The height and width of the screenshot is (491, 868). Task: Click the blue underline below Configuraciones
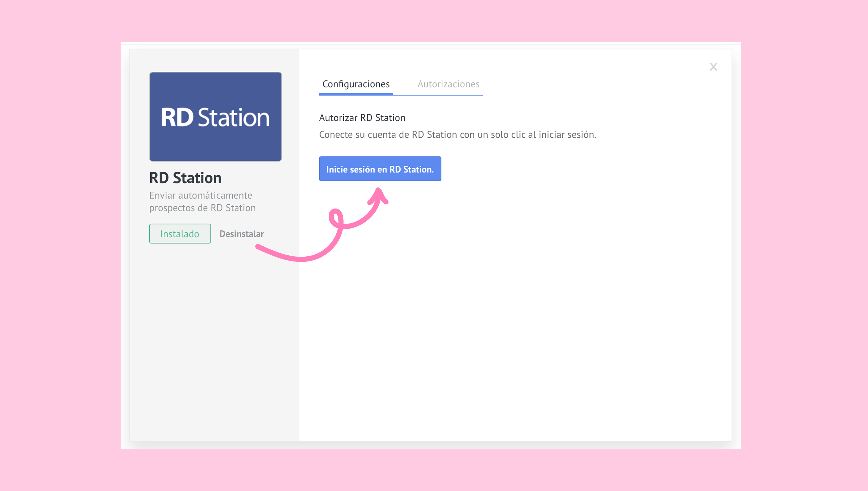tap(356, 94)
